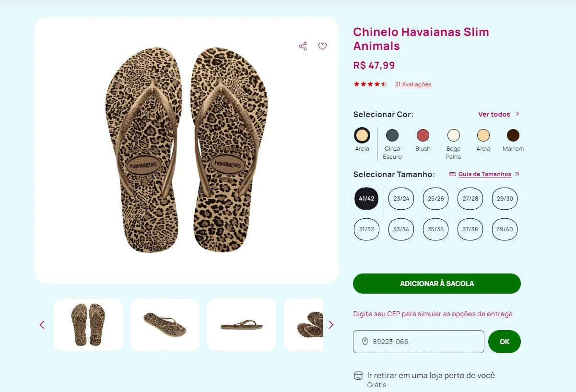
Task: Select size 31/32 from the size list
Action: pyautogui.click(x=366, y=229)
